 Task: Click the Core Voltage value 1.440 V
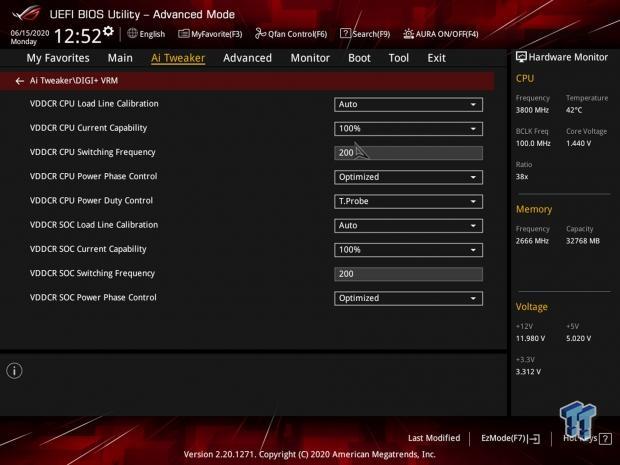click(x=578, y=144)
